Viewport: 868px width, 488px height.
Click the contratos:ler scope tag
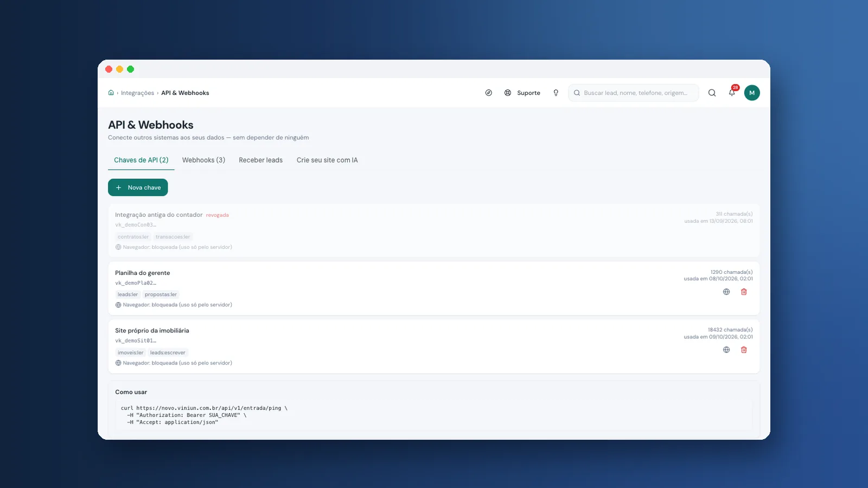[x=133, y=237]
